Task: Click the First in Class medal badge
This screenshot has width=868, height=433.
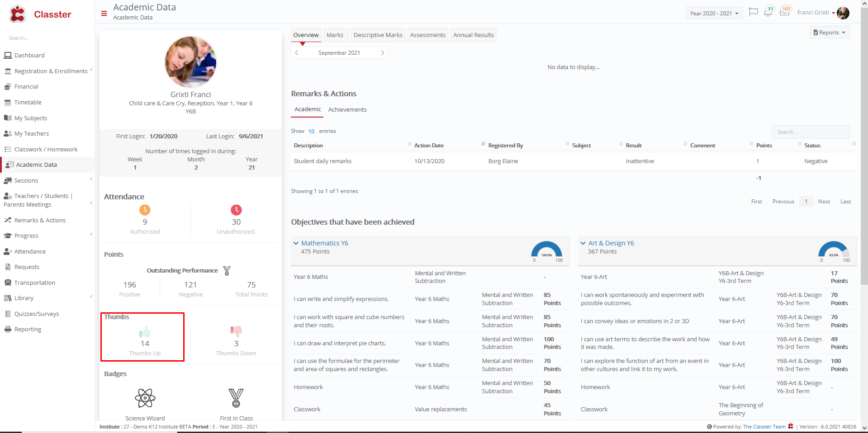Action: (x=236, y=398)
